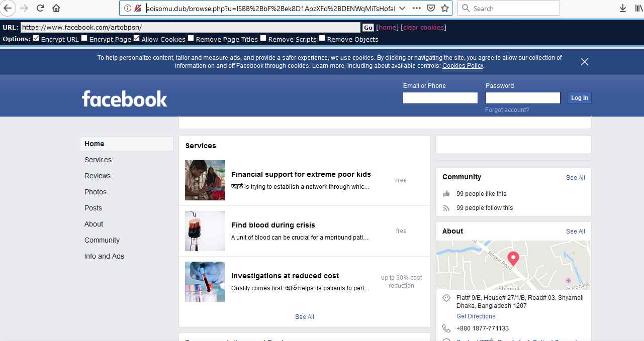Click See All in About box

[x=576, y=232]
